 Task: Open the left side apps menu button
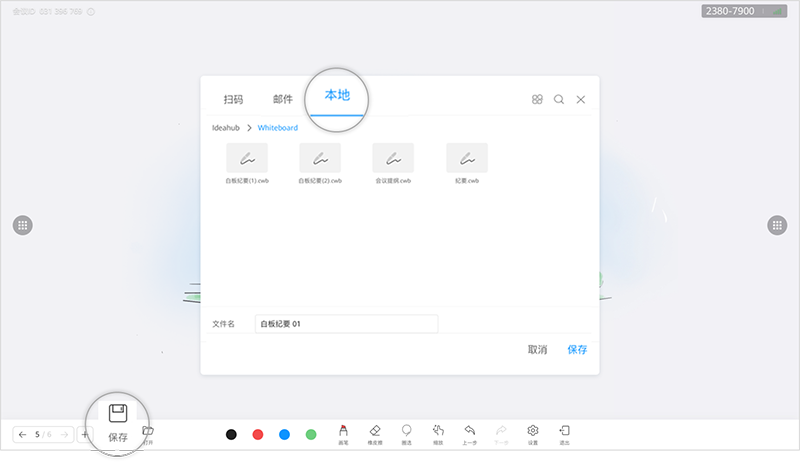point(23,225)
